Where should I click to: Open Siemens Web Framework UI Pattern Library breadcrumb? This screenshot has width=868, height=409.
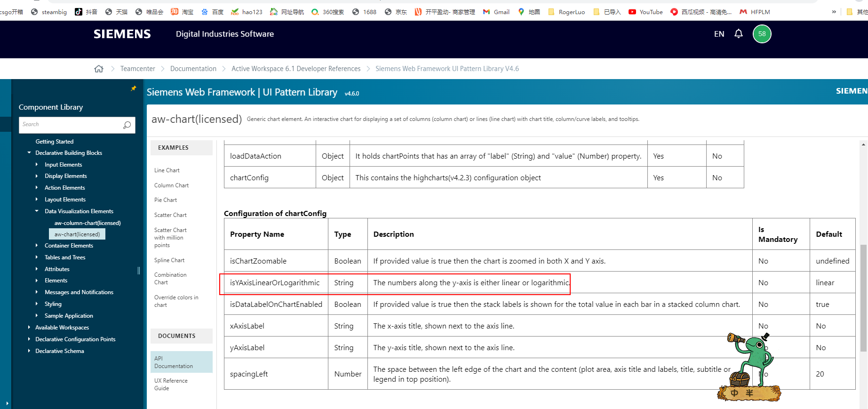447,69
